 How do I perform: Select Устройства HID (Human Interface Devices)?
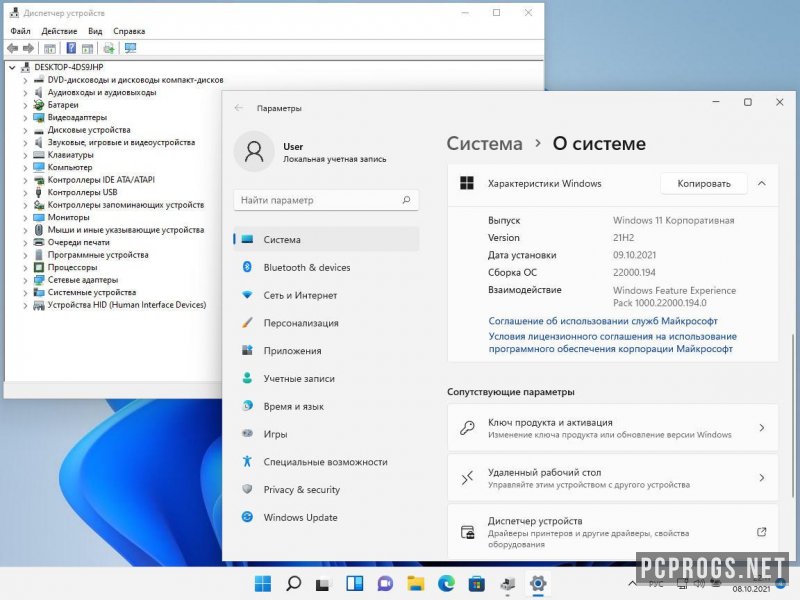point(127,305)
